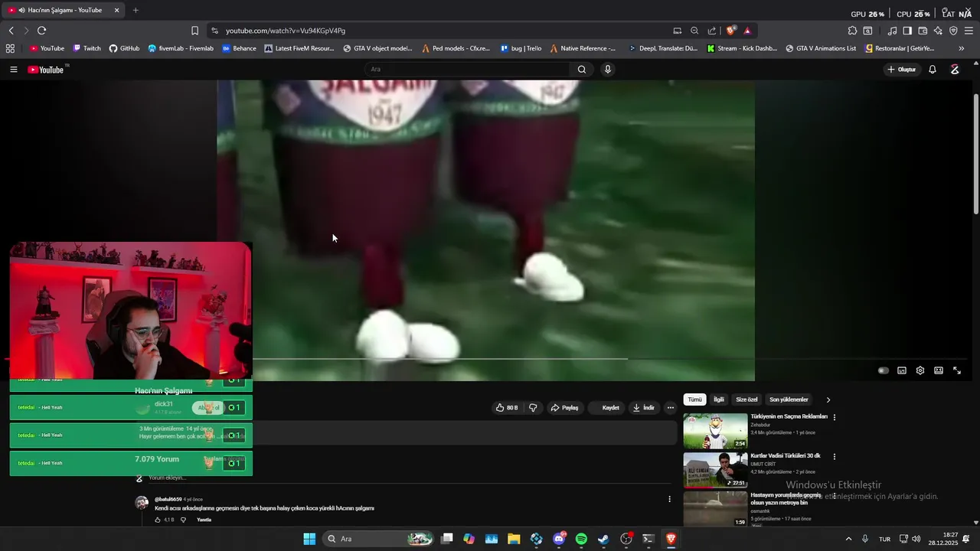The image size is (980, 551).
Task: Click the Oluştur create button
Action: click(x=902, y=70)
